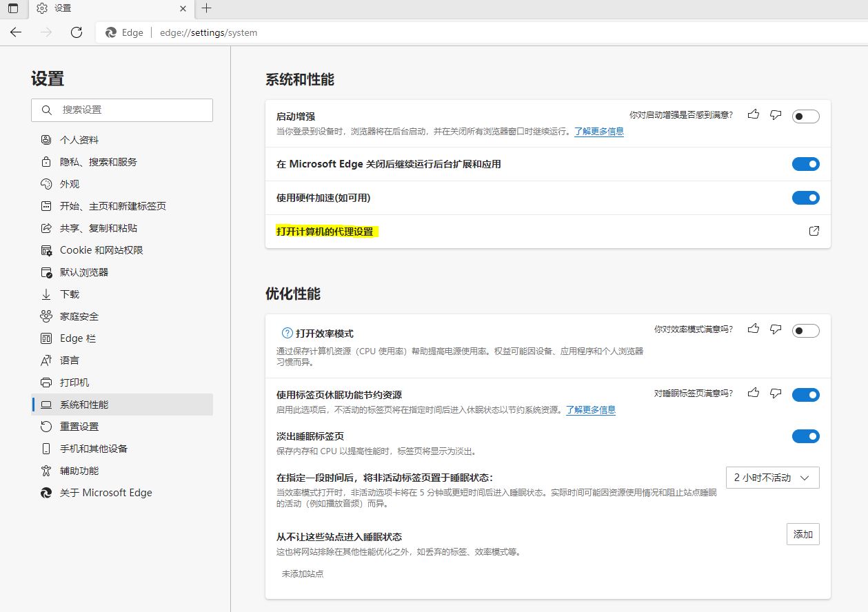The image size is (868, 612).
Task: Open 隐私、搜索和服务 settings section
Action: (x=99, y=162)
